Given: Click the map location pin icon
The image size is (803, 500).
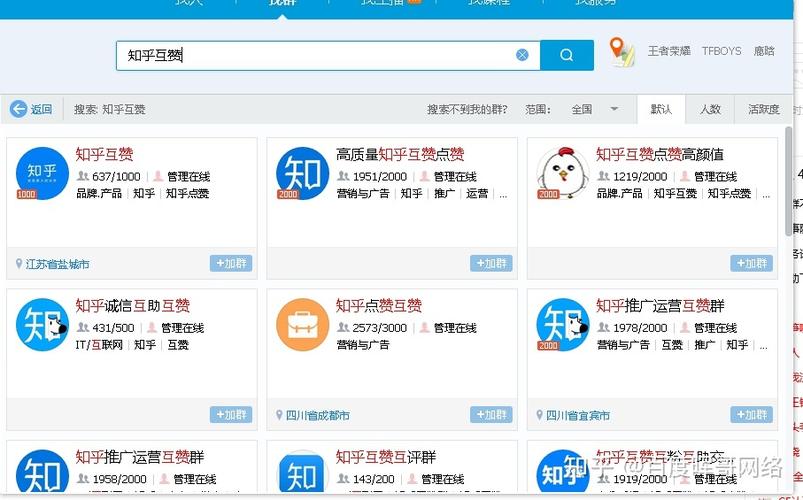Looking at the screenshot, I should pyautogui.click(x=621, y=52).
